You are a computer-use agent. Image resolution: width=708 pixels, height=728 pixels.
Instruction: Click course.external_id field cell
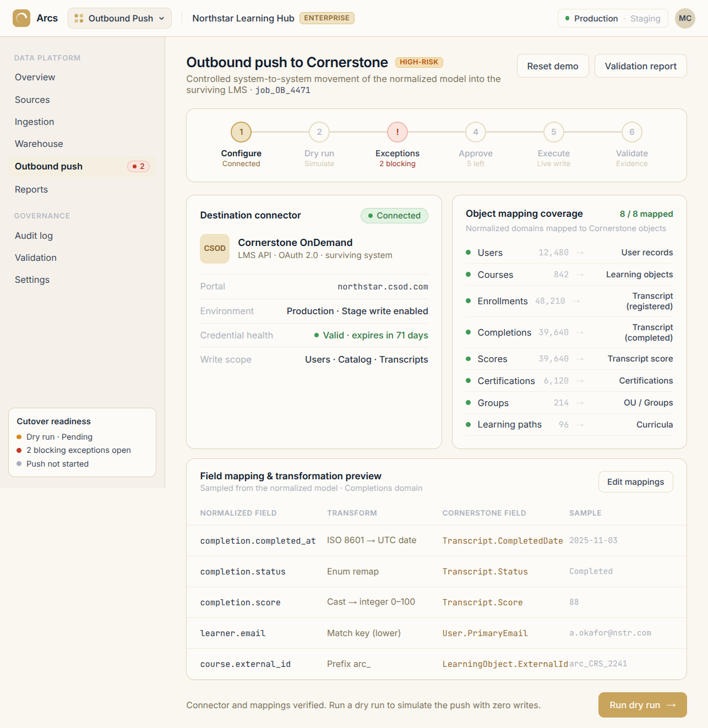click(x=245, y=664)
